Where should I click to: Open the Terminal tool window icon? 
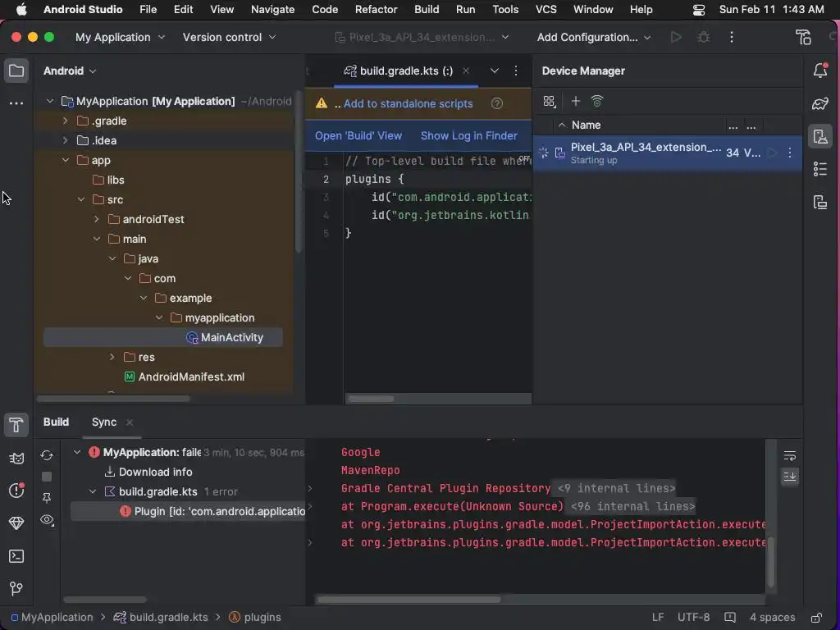[16, 556]
